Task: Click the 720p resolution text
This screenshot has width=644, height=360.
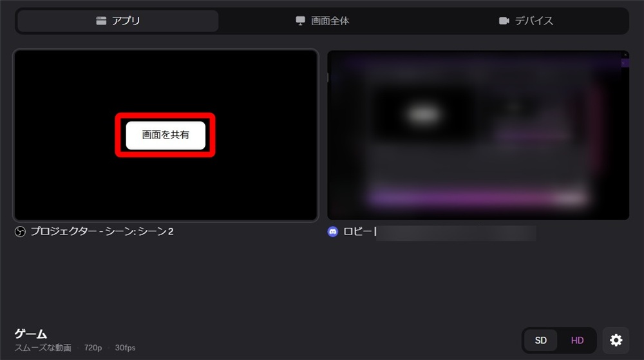Action: [93, 348]
